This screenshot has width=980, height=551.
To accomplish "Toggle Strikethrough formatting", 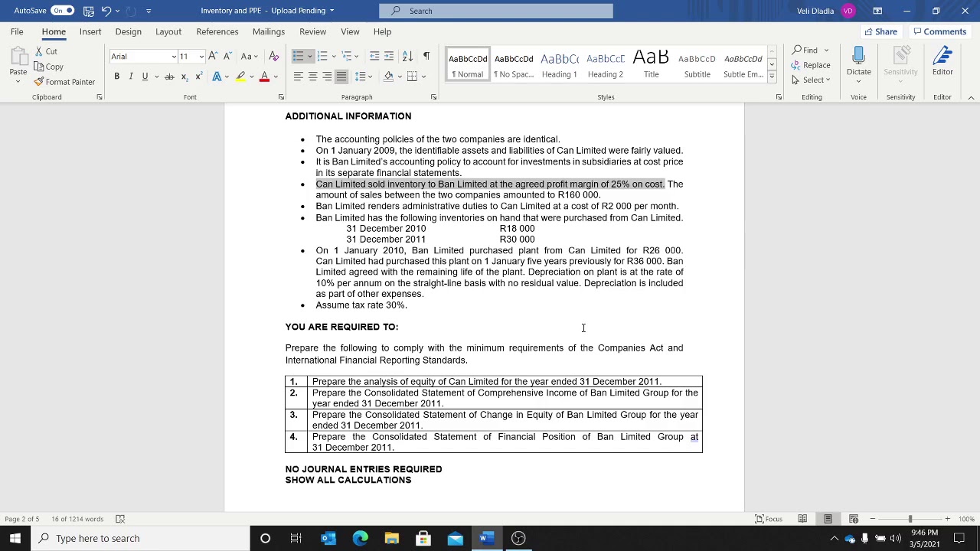I will coord(169,77).
